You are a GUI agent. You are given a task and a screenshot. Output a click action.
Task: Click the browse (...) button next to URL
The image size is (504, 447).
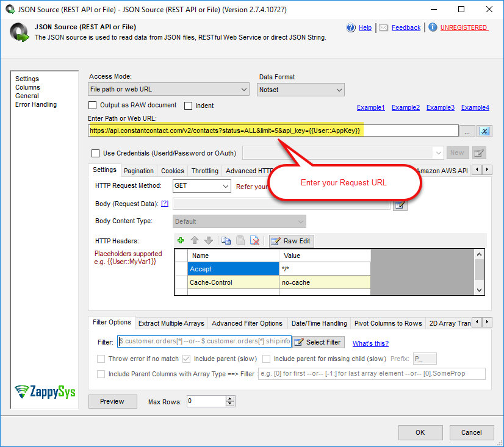[x=467, y=131]
